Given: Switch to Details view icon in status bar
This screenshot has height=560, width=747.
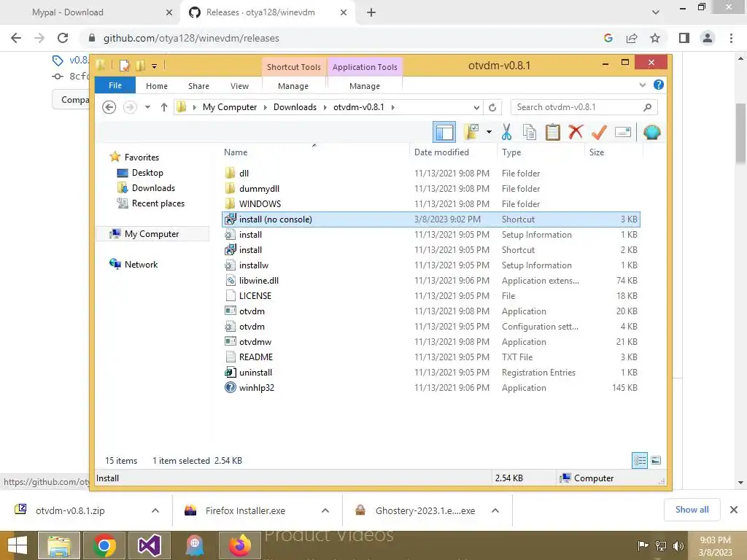Looking at the screenshot, I should (639, 460).
